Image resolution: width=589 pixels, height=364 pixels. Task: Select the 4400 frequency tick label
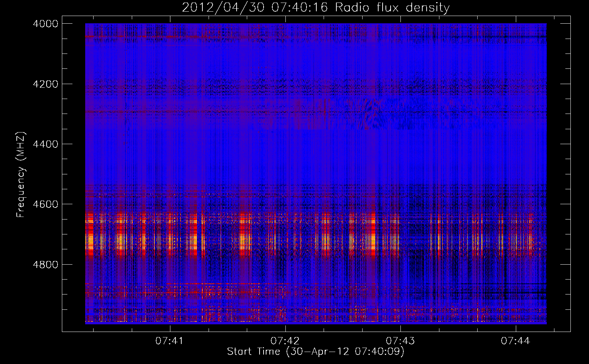[46, 144]
